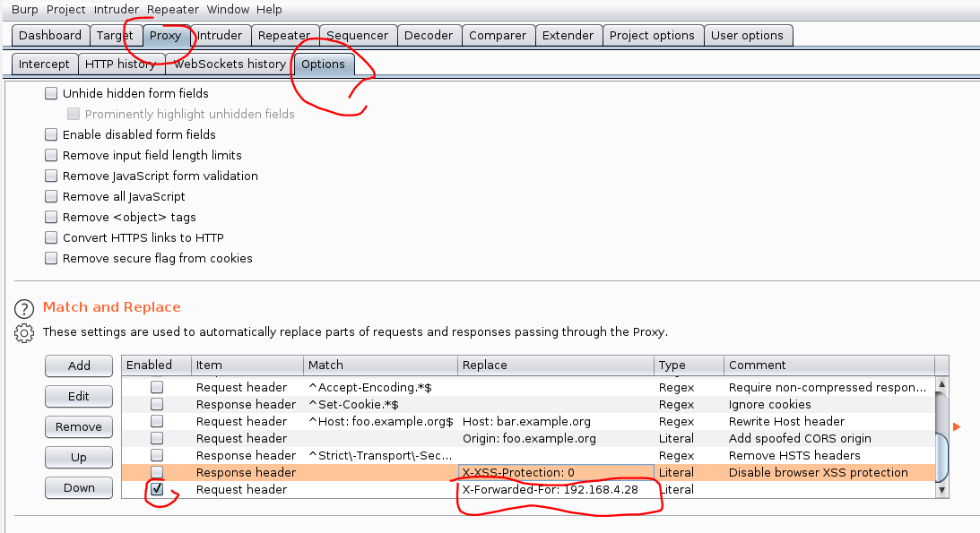
Task: Click the Edit rule button
Action: click(79, 396)
